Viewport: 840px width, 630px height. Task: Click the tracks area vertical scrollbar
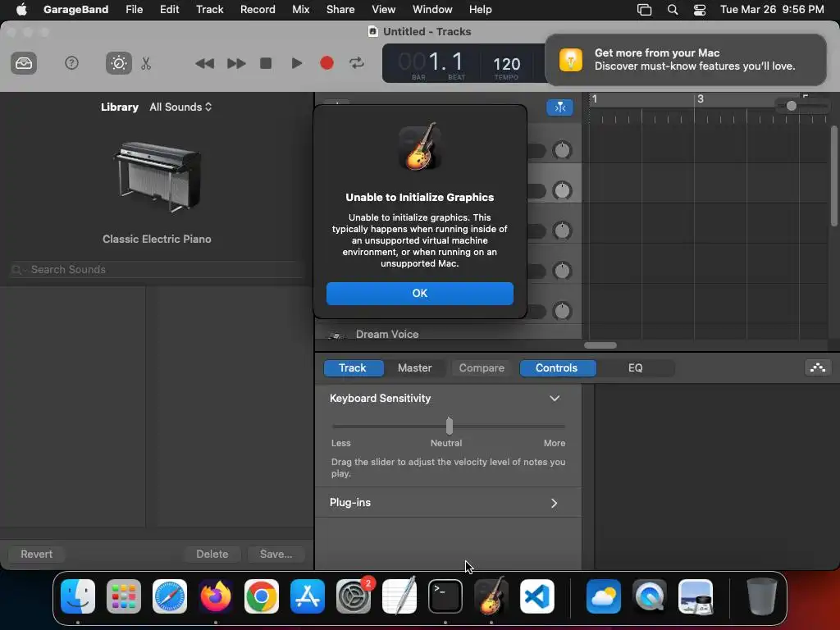833,176
